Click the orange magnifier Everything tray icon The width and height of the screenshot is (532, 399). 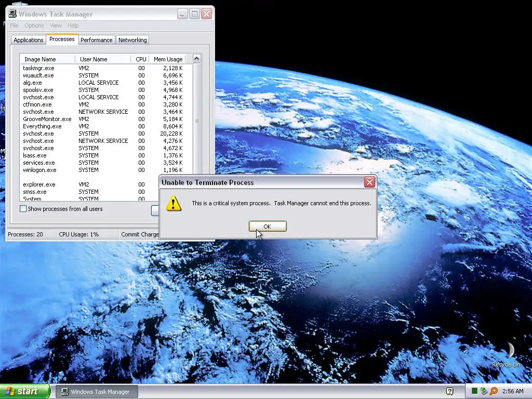(494, 392)
